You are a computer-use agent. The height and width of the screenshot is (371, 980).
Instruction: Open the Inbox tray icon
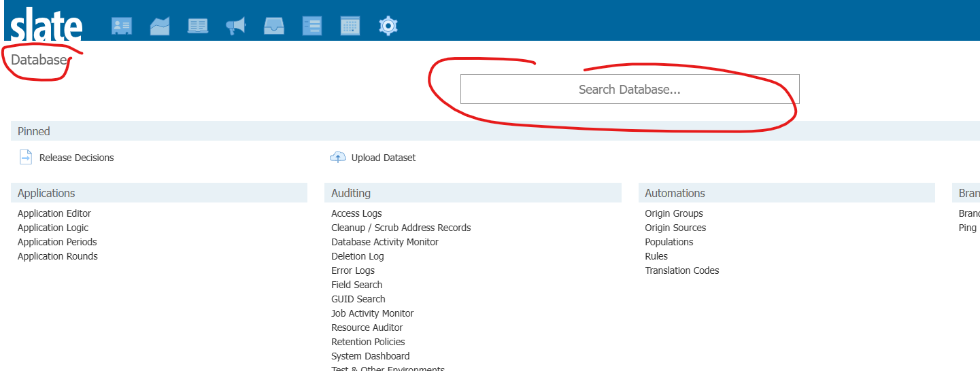[274, 26]
